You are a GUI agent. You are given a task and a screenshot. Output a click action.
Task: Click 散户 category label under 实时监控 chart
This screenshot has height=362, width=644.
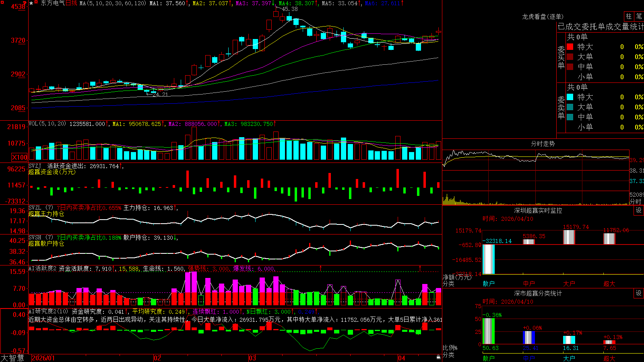tap(489, 284)
